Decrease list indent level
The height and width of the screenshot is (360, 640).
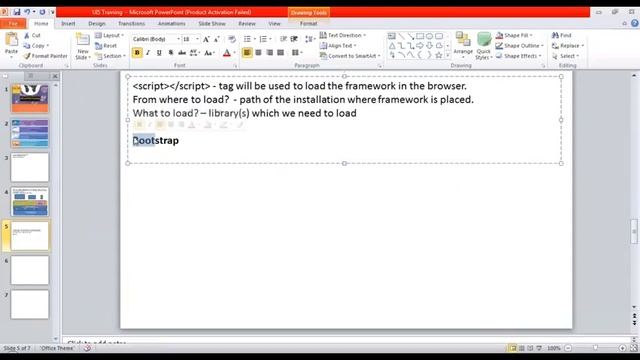click(x=283, y=39)
